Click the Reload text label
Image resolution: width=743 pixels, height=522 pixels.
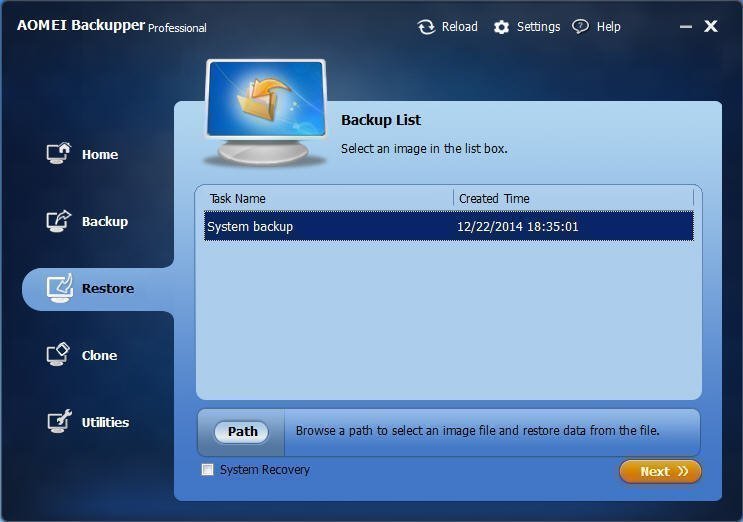[x=460, y=27]
